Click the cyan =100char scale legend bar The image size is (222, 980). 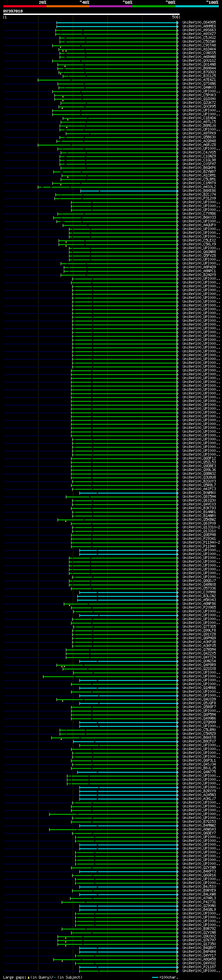pos(155,978)
